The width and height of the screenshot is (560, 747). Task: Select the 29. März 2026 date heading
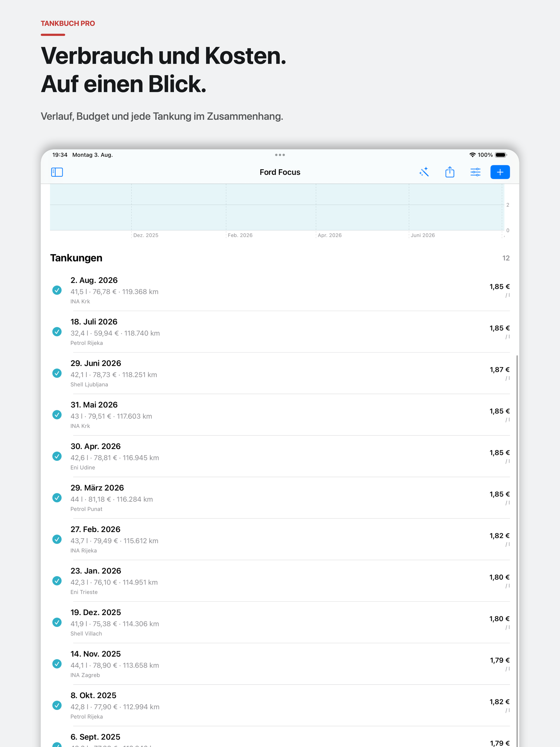tap(97, 488)
